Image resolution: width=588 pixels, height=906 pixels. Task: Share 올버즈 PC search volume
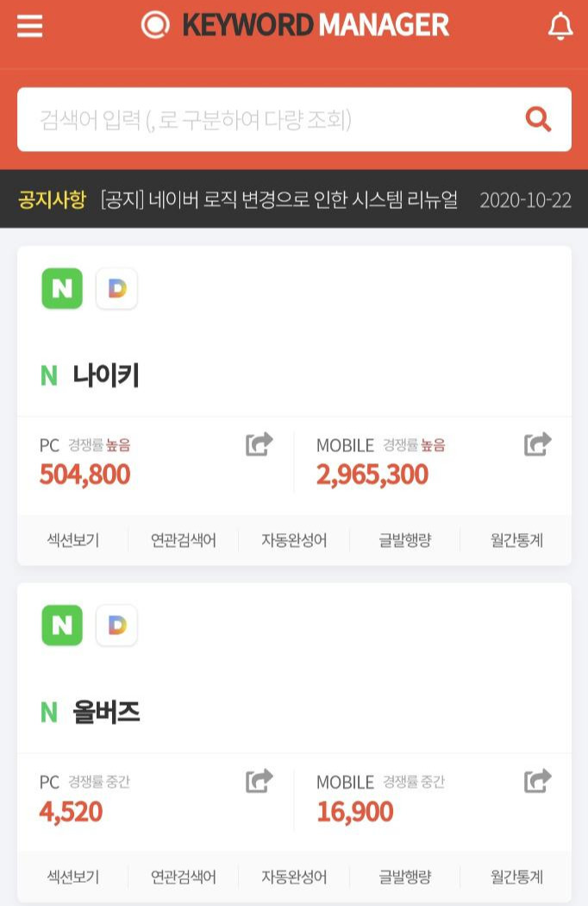(x=259, y=781)
